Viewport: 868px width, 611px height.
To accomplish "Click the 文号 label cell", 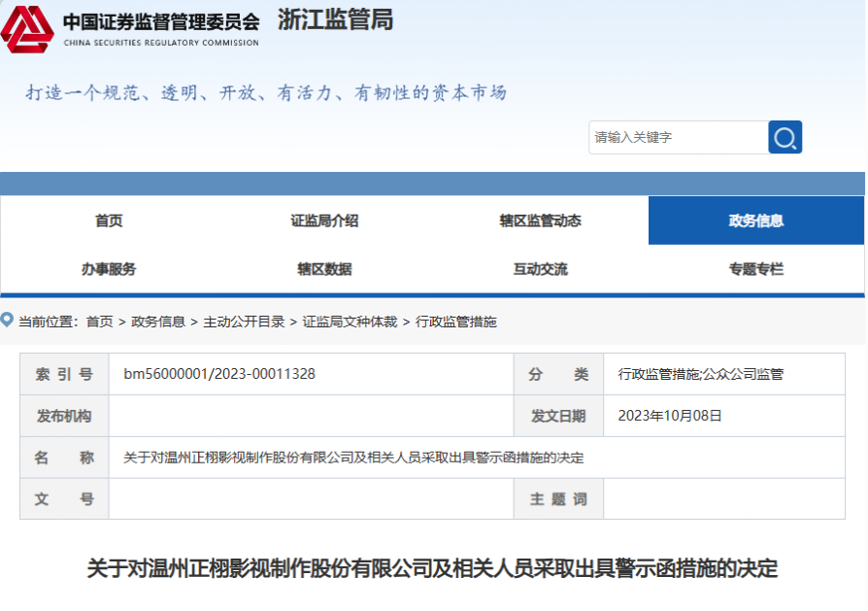I will [x=64, y=499].
